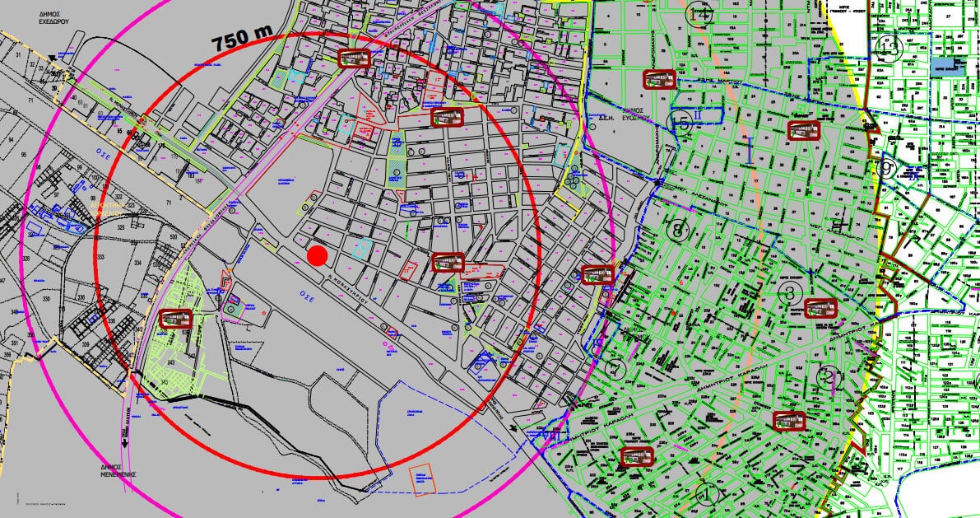Click the solid blue rectangle near number 13

click(x=947, y=67)
